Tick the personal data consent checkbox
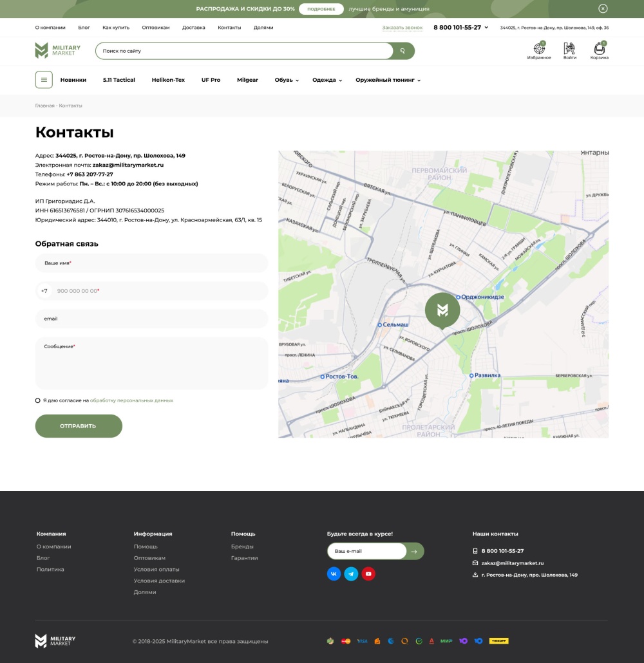 pyautogui.click(x=38, y=400)
